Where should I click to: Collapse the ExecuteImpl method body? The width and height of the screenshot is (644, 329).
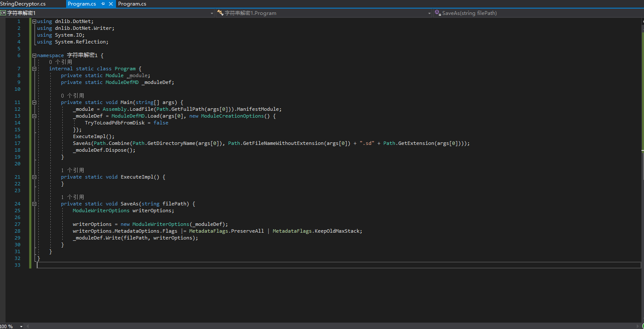click(x=34, y=177)
